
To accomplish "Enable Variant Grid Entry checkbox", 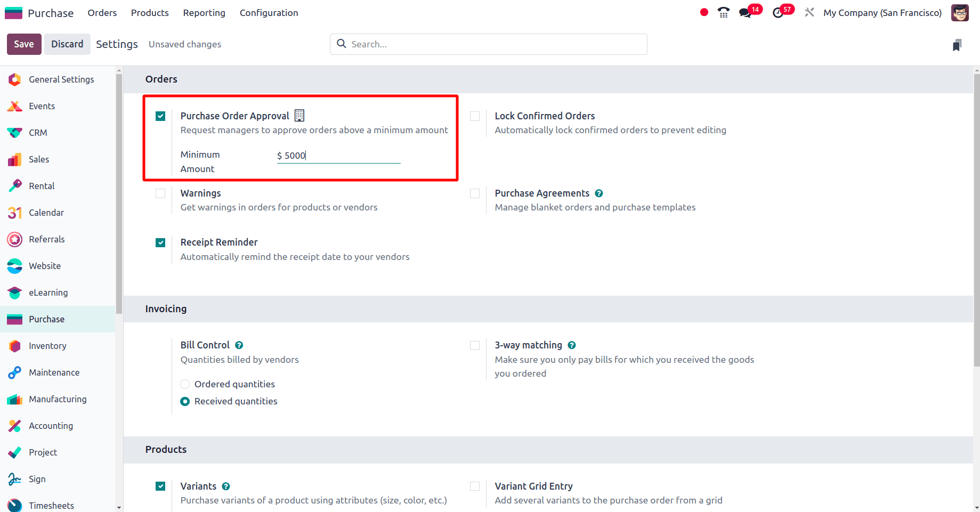I will (x=475, y=486).
